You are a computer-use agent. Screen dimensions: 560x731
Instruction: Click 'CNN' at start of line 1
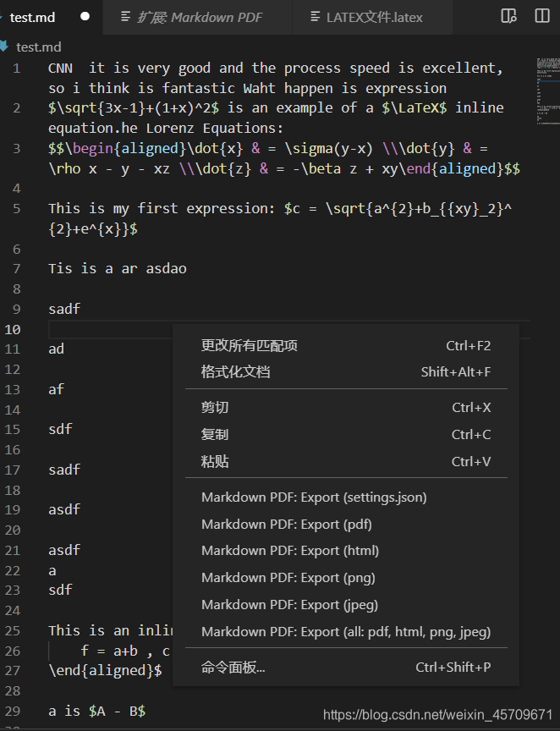pyautogui.click(x=61, y=69)
